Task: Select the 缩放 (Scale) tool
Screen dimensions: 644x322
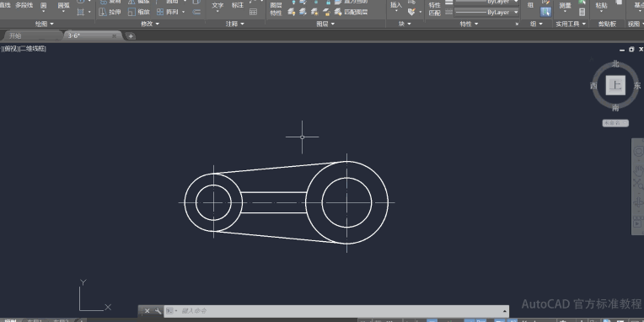Action: pyautogui.click(x=139, y=13)
